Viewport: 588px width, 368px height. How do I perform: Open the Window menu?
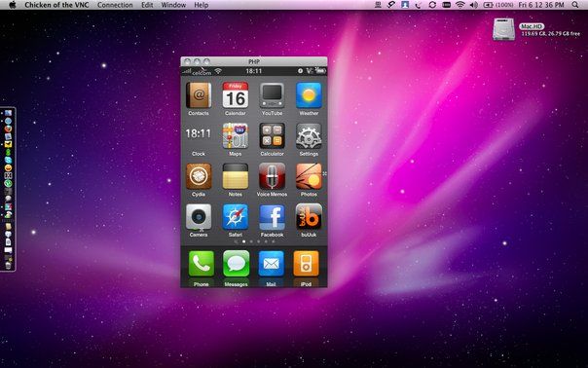[x=173, y=5]
